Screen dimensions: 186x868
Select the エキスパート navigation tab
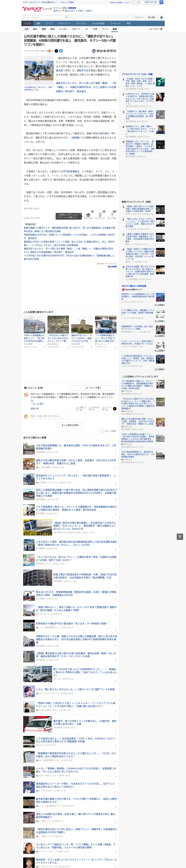coord(64,24)
